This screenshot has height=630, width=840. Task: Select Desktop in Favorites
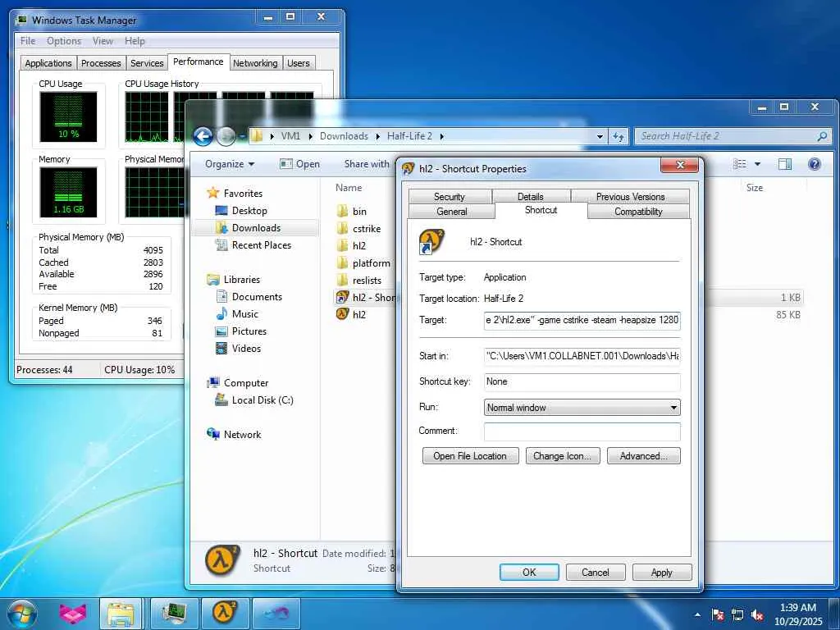[x=249, y=211]
